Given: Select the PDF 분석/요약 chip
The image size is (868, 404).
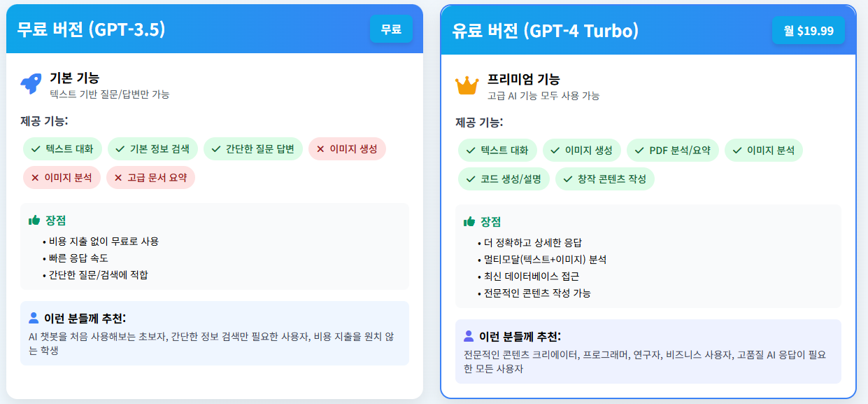Looking at the screenshot, I should 673,150.
